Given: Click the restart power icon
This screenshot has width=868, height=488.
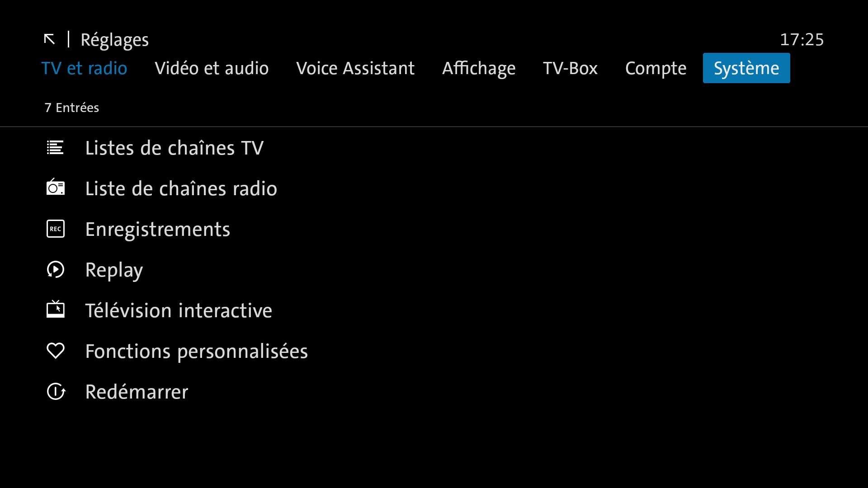Looking at the screenshot, I should click(x=56, y=392).
